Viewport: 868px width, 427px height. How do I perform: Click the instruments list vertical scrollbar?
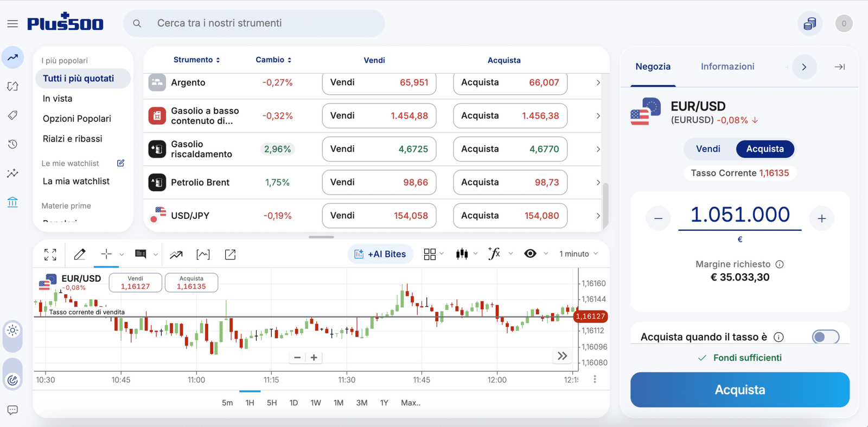605,206
